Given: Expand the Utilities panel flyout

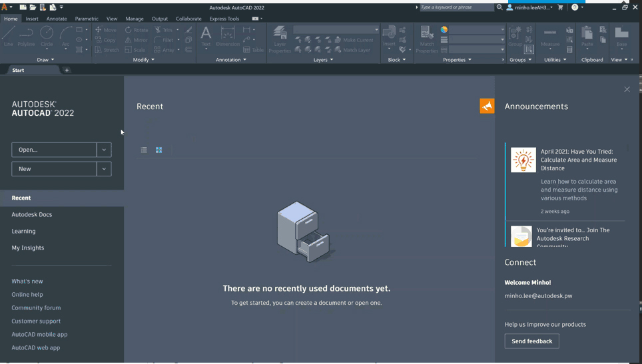Looking at the screenshot, I should (x=555, y=60).
